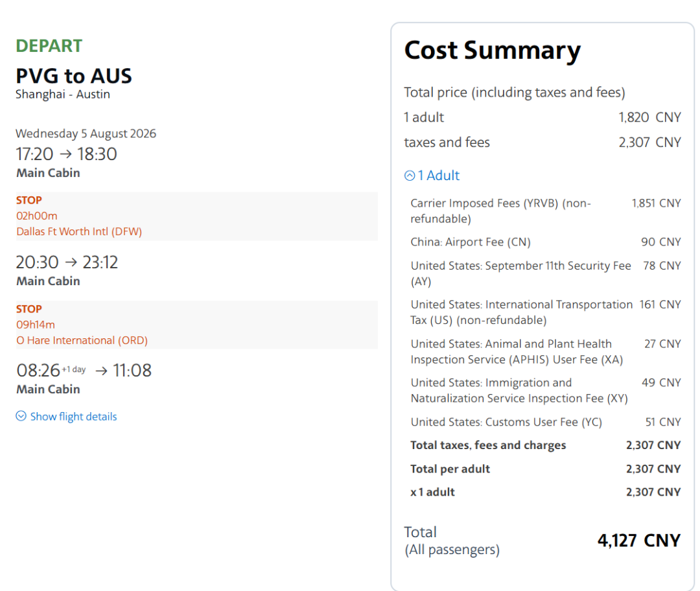Click the PVG to AUS route title
The image size is (700, 591).
[x=74, y=76]
